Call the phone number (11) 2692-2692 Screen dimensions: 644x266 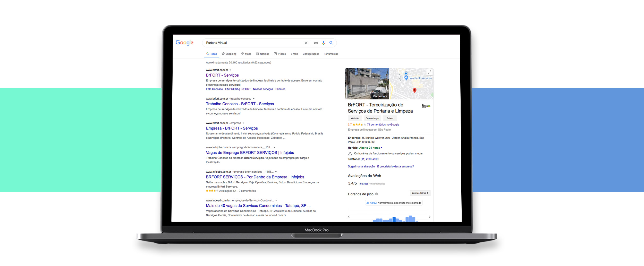370,159
